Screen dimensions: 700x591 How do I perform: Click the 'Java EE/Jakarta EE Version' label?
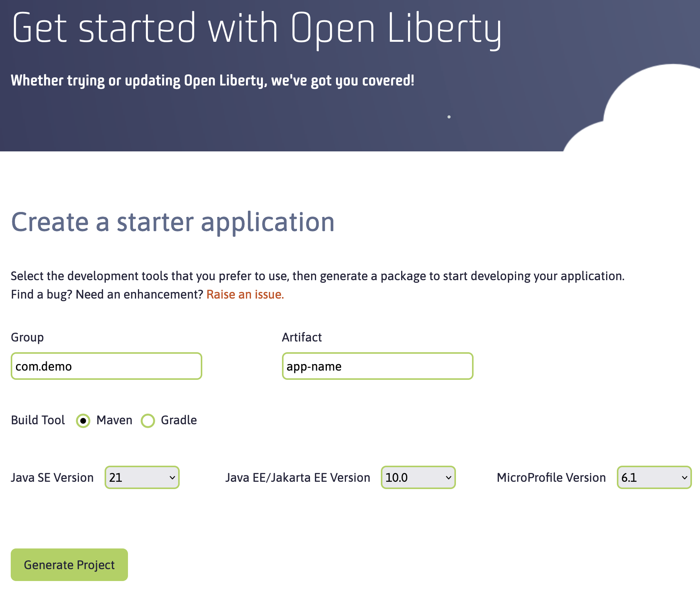pyautogui.click(x=298, y=478)
